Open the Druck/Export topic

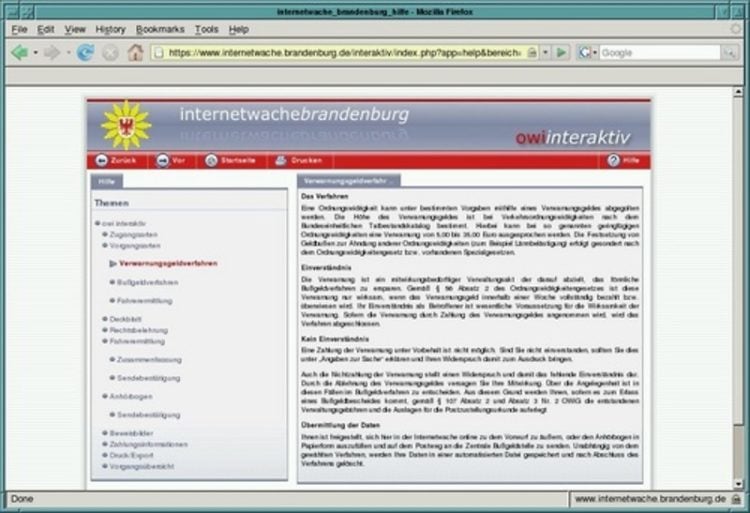click(x=132, y=455)
